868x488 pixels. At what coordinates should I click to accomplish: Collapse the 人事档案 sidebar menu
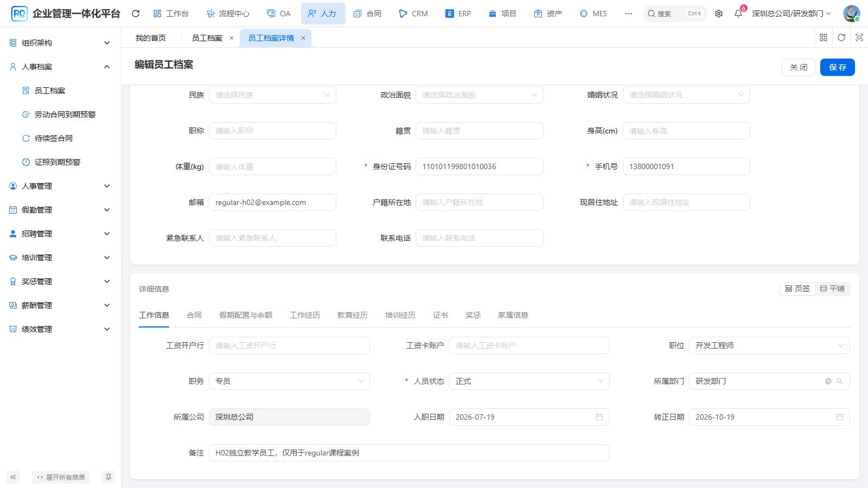click(x=60, y=67)
